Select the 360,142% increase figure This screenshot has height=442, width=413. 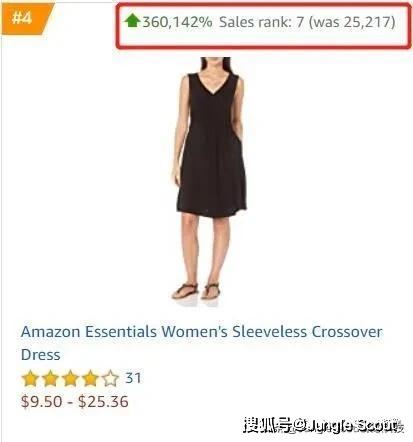[177, 22]
